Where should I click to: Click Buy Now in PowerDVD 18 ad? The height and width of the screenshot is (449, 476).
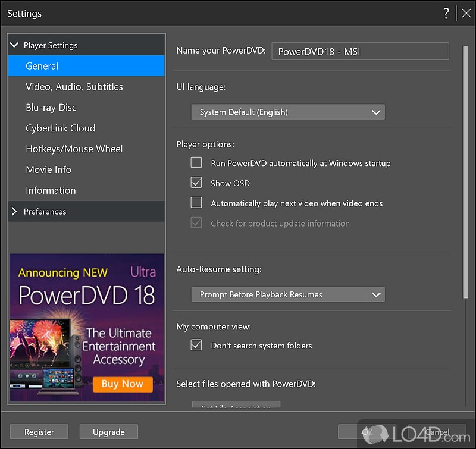122,384
